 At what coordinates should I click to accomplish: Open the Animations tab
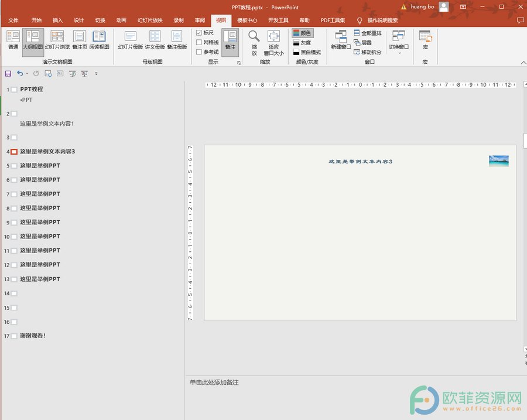click(x=121, y=21)
